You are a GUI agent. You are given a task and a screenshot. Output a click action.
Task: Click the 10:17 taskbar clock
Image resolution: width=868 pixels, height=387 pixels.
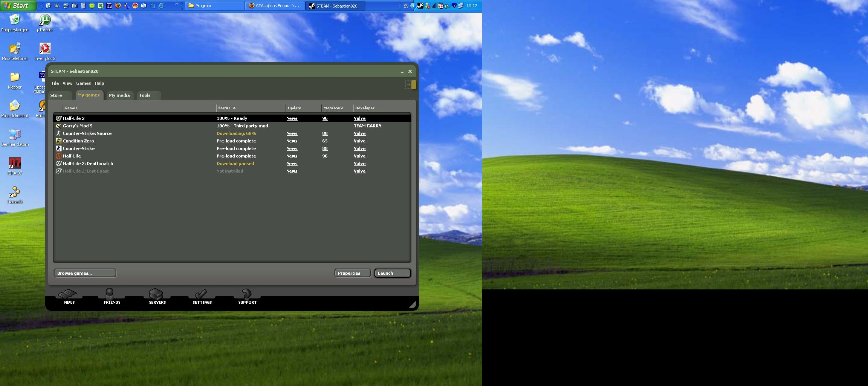(472, 6)
